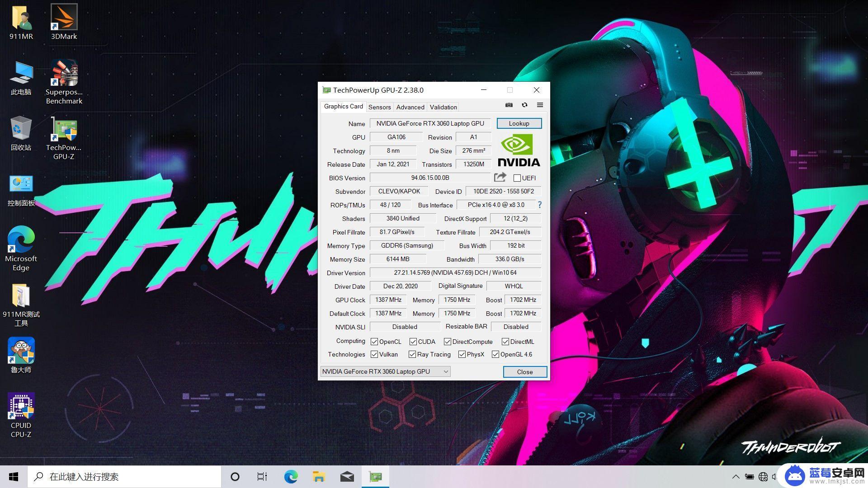Launch Microsoft Edge desktop shortcut
The height and width of the screenshot is (488, 868).
(x=21, y=249)
